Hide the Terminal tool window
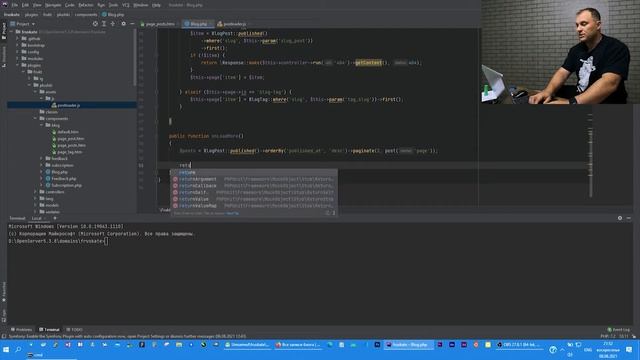This screenshot has width=640, height=360. pyautogui.click(x=629, y=218)
